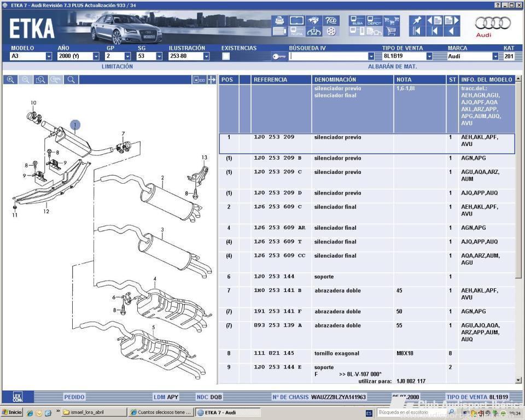Open the Búsqueda IV dropdown arrow
The image size is (525, 420).
pos(371,56)
